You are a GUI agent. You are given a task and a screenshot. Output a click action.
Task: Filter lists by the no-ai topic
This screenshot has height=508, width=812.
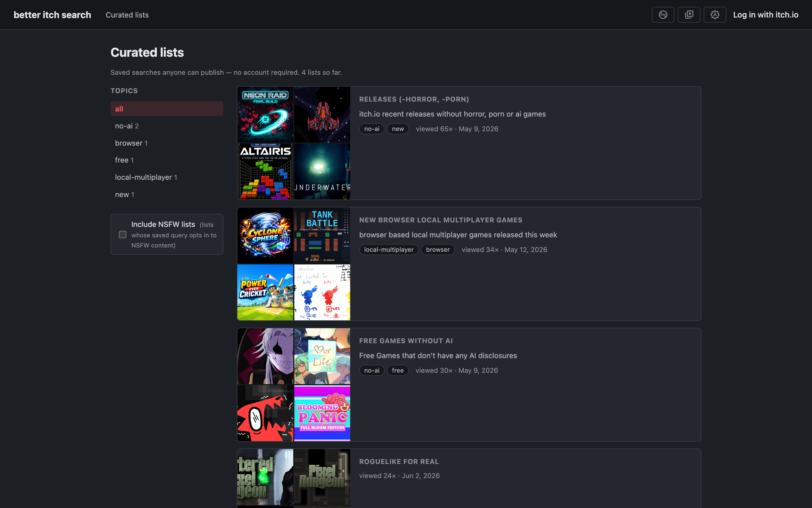[x=167, y=126]
